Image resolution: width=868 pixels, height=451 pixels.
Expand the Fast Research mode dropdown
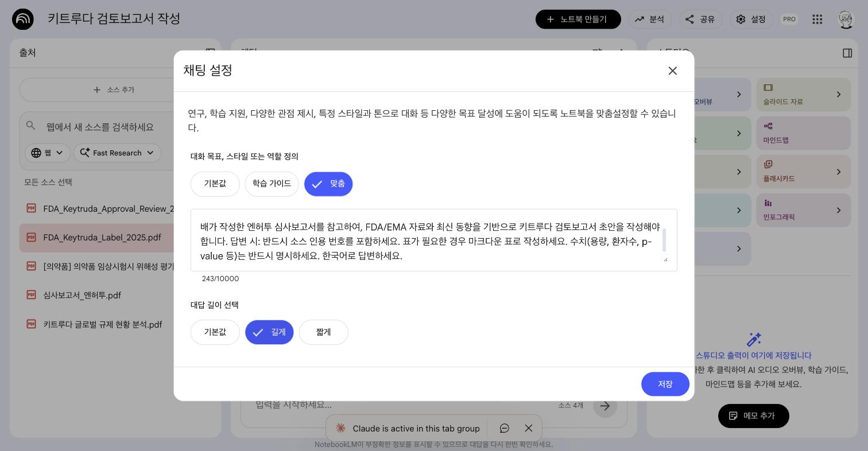(117, 153)
